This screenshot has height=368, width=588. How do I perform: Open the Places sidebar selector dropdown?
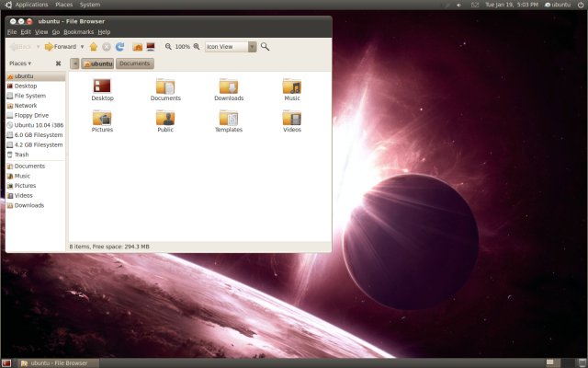click(20, 63)
